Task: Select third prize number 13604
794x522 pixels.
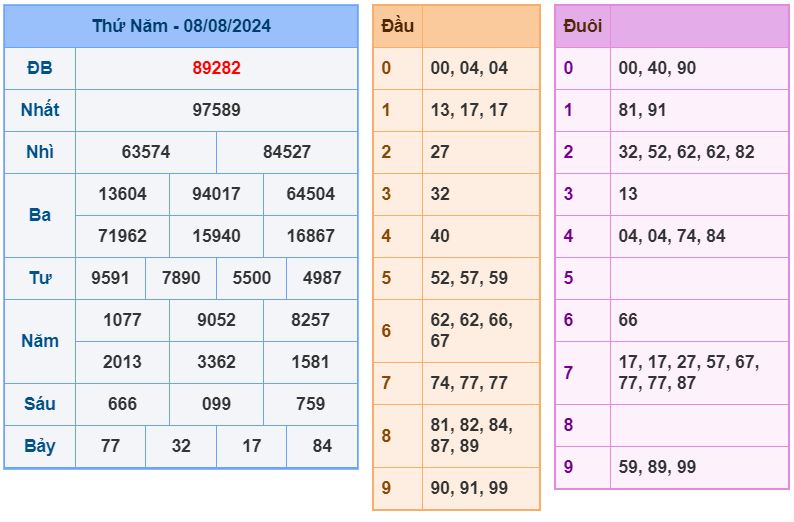Action: pos(122,194)
